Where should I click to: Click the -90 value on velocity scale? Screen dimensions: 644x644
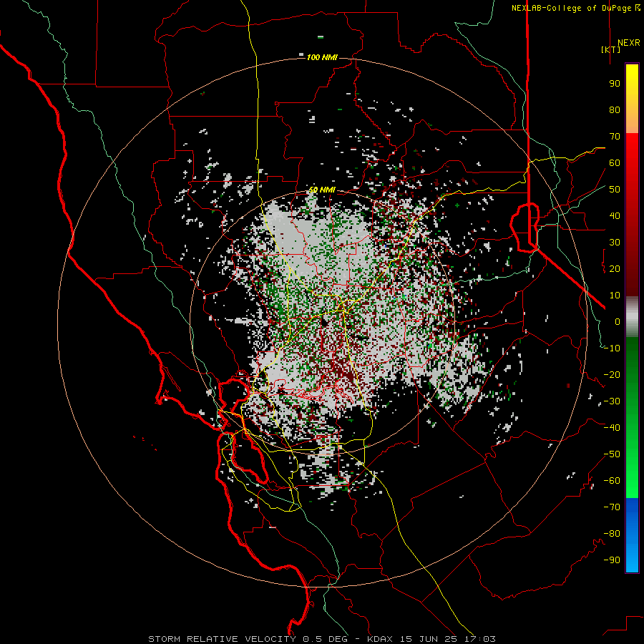coord(612,560)
